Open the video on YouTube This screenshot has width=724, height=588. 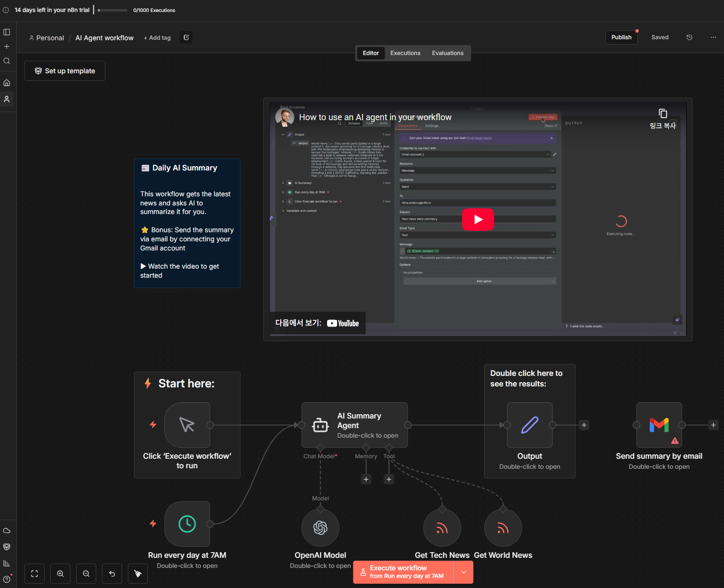coord(317,323)
